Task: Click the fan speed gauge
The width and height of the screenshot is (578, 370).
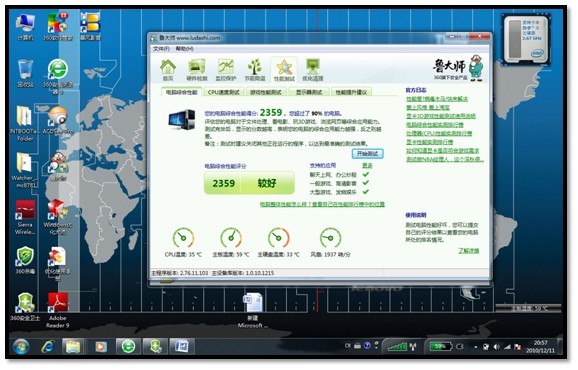Action: click(330, 238)
